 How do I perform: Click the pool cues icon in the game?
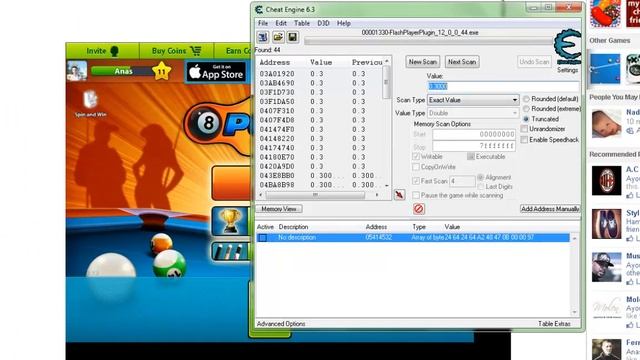[x=230, y=251]
